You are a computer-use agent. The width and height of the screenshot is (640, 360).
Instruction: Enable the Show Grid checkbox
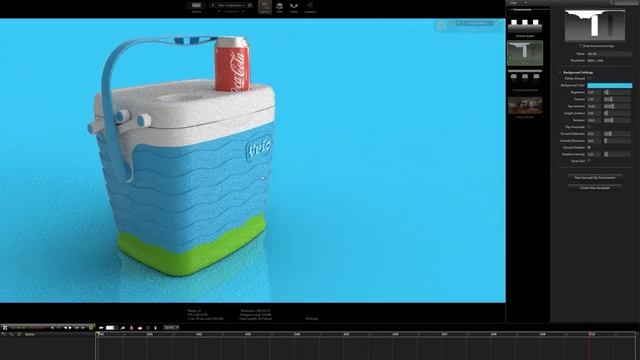point(589,161)
